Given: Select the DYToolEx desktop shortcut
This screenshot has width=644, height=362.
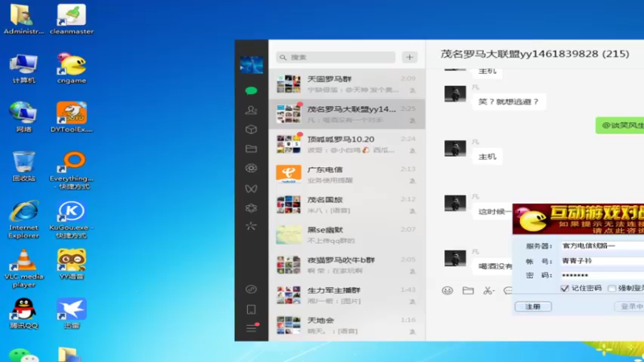Looking at the screenshot, I should (72, 117).
